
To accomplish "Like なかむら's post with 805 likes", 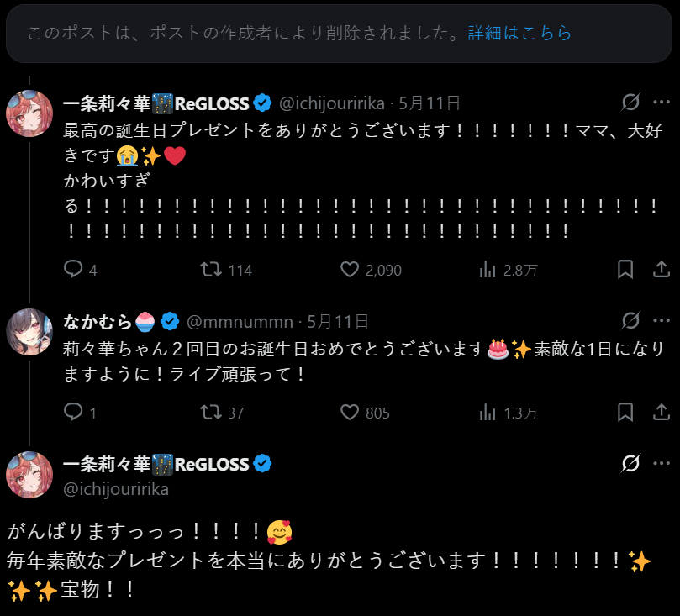I will tap(350, 413).
